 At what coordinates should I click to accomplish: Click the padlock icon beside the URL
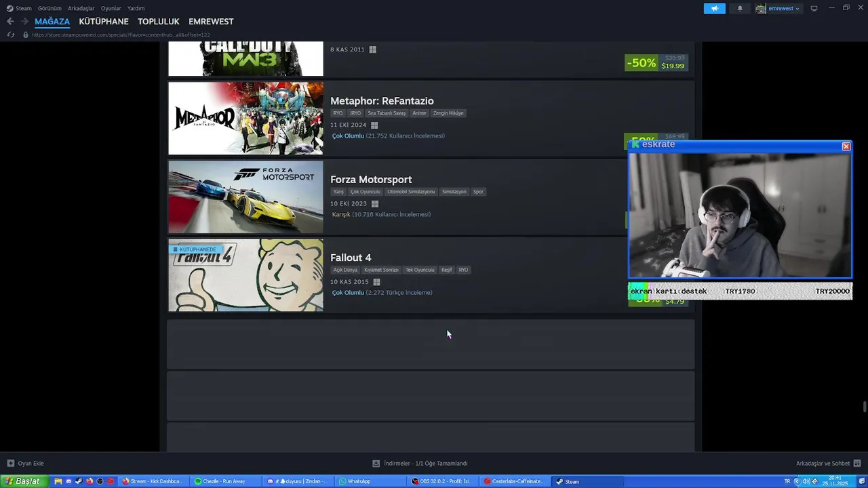pos(26,35)
